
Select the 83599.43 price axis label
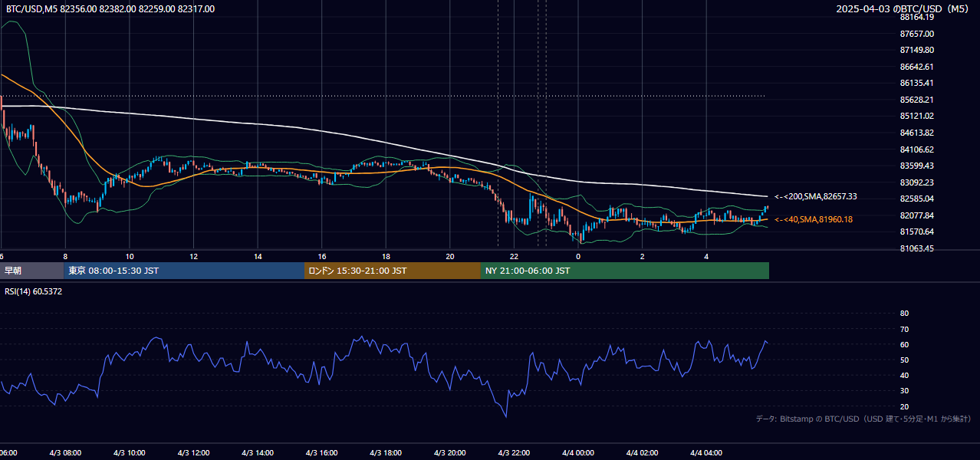916,166
